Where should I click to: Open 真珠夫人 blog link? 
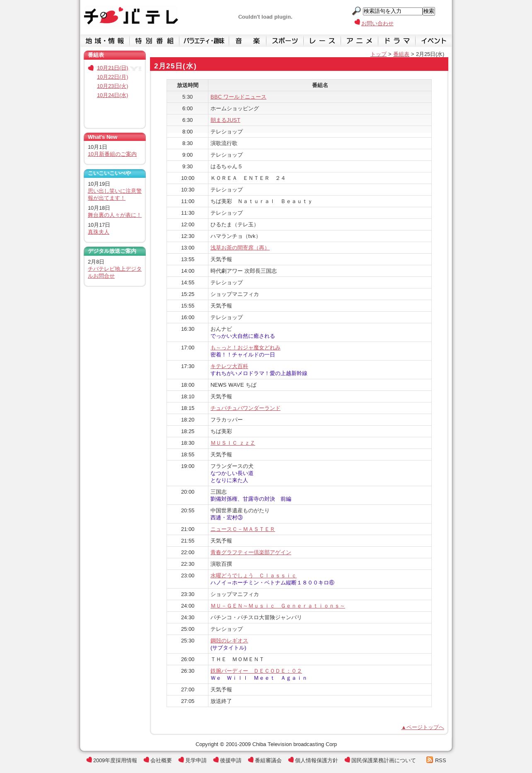tap(99, 232)
